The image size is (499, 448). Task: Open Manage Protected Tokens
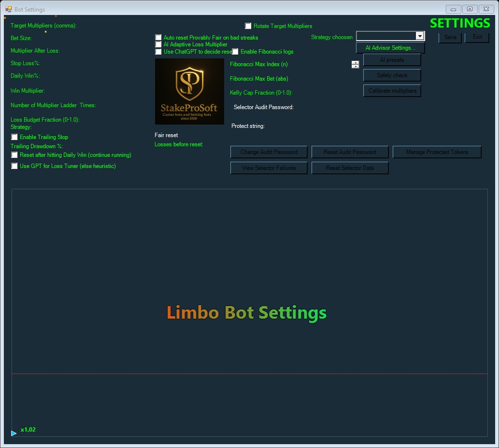[437, 152]
